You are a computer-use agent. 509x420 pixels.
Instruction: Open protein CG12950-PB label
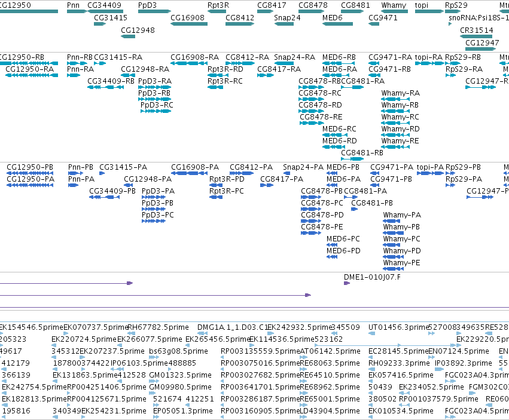pyautogui.click(x=30, y=167)
